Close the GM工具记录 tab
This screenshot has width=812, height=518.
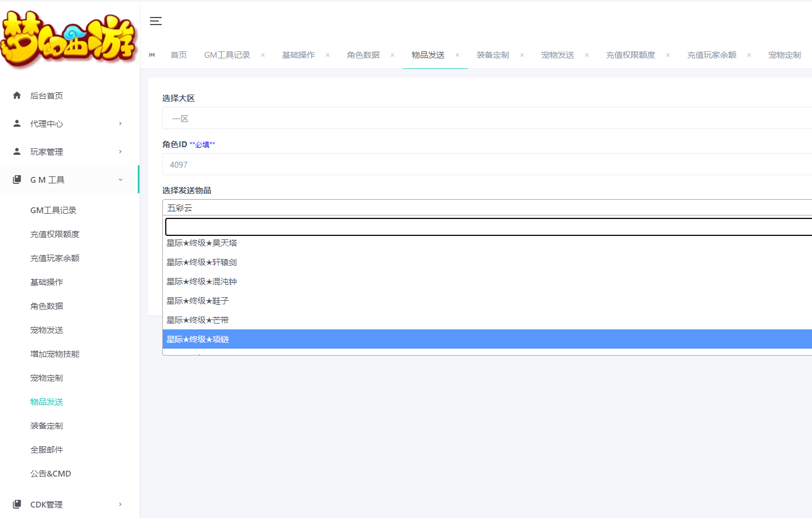[x=263, y=55]
